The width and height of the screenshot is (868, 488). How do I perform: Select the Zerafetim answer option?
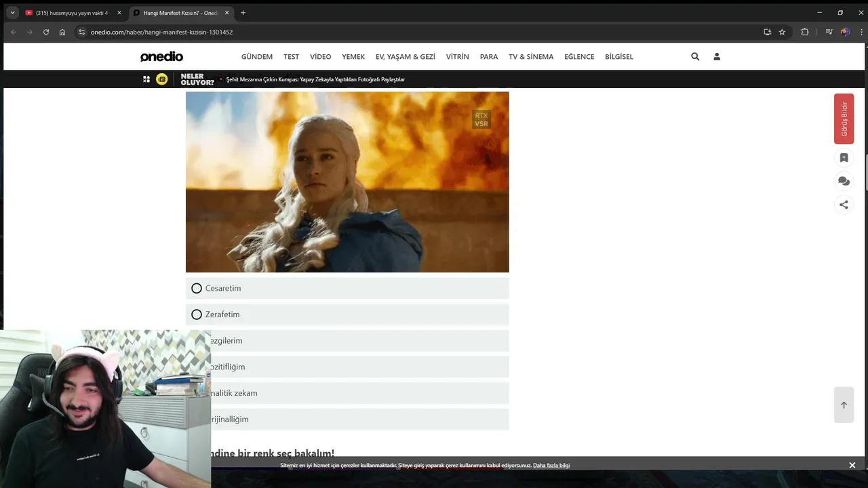tap(347, 314)
